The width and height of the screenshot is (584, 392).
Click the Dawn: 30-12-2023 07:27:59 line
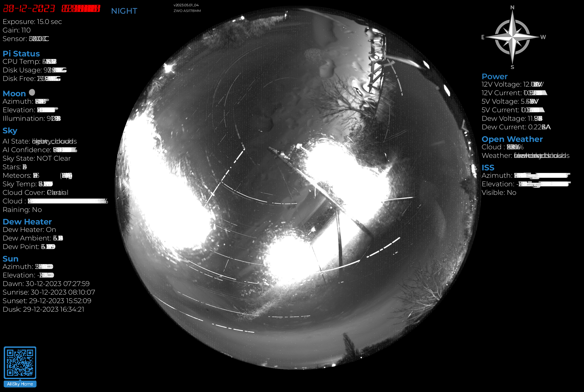46,284
